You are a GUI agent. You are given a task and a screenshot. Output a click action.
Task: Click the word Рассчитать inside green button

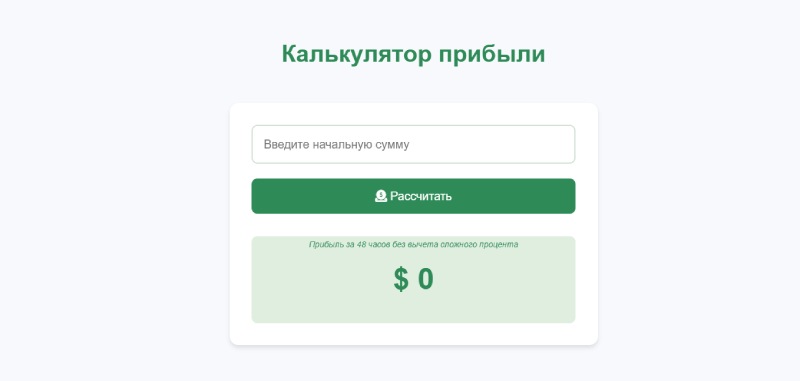pyautogui.click(x=421, y=196)
